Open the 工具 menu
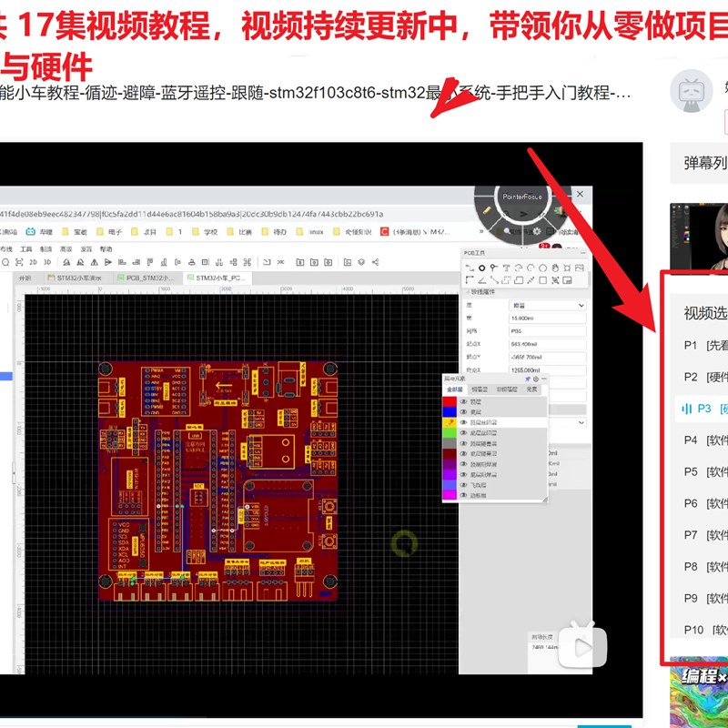Viewport: 728px width, 728px height. 26,248
